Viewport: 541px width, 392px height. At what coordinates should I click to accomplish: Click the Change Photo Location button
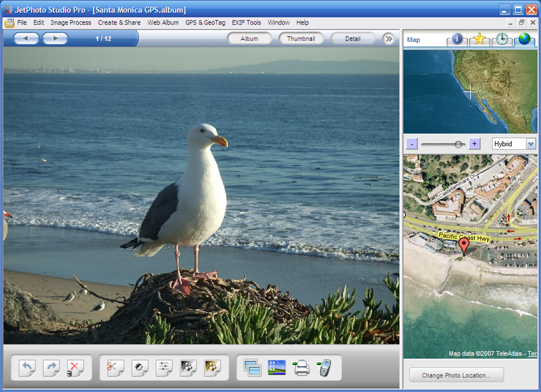point(456,375)
